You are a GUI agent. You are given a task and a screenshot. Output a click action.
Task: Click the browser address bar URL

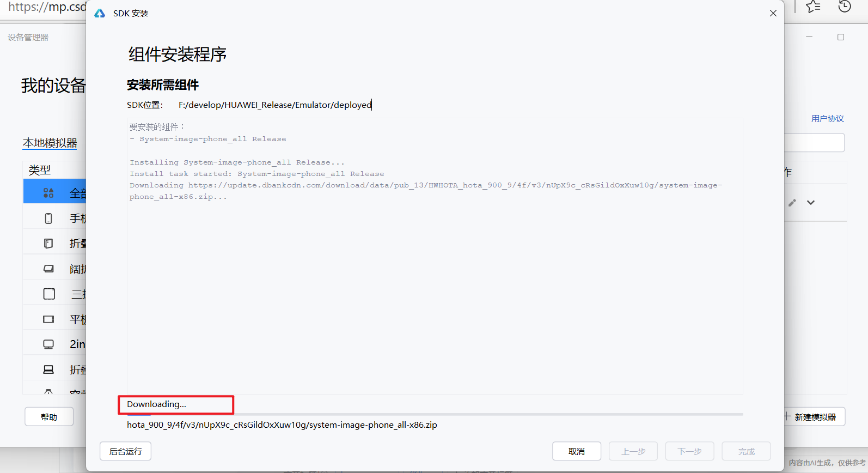46,7
